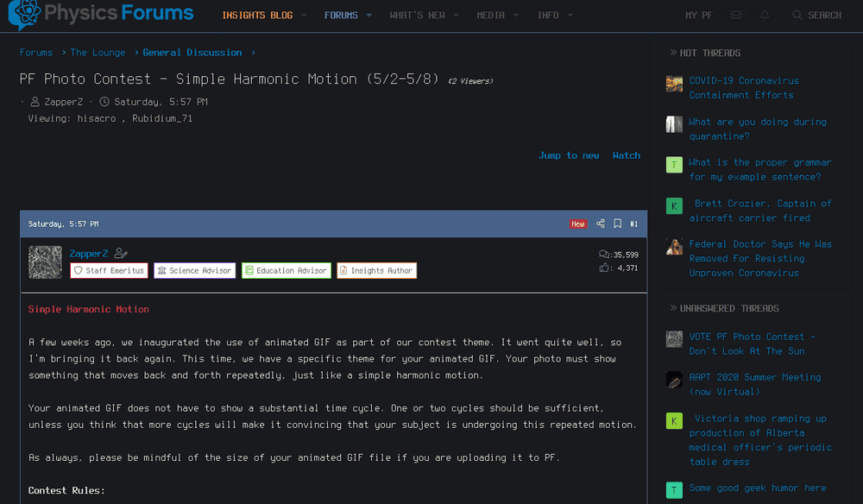
Task: Open ZapperZ username in post header
Action: (89, 254)
